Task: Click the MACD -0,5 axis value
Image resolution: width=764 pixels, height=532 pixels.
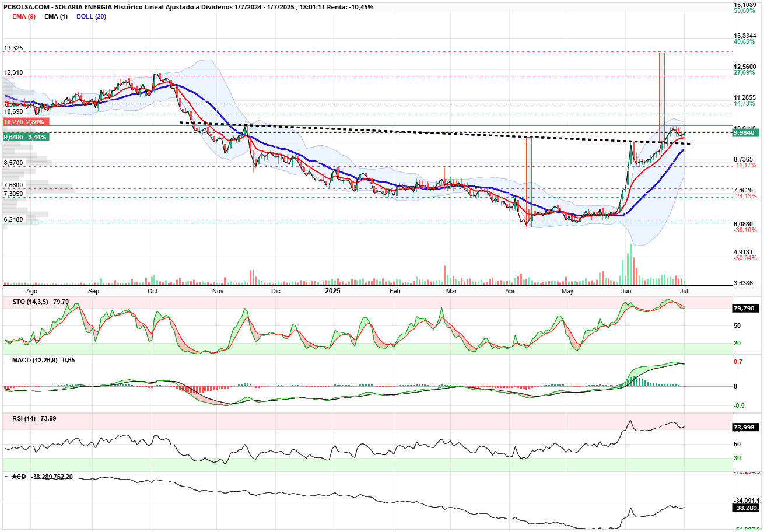Action: tap(739, 405)
